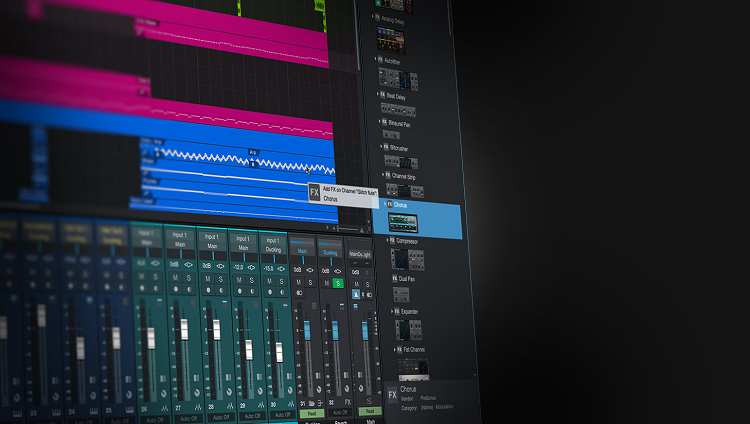Screen dimensions: 750x424
Task: Click the volume fader on channel 27
Action: (184, 329)
